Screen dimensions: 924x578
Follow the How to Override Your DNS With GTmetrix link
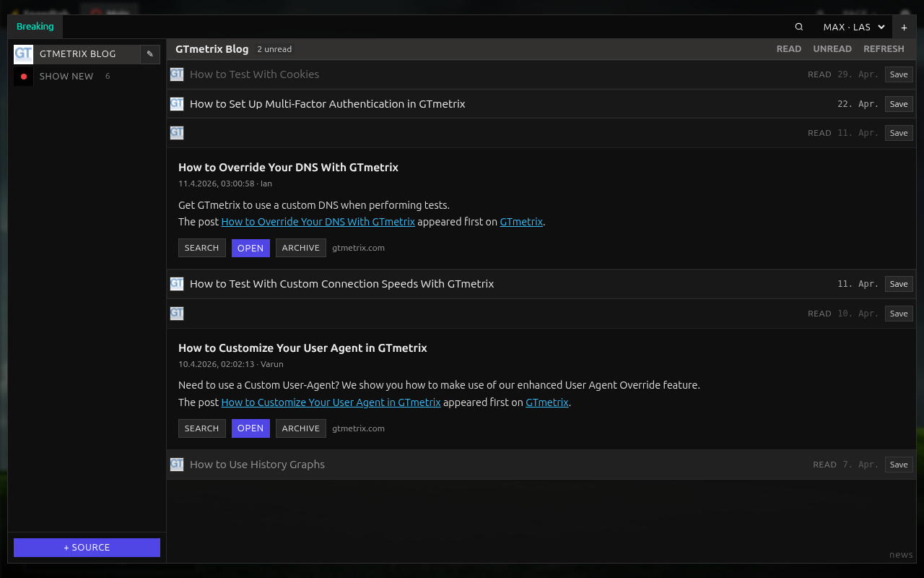318,222
